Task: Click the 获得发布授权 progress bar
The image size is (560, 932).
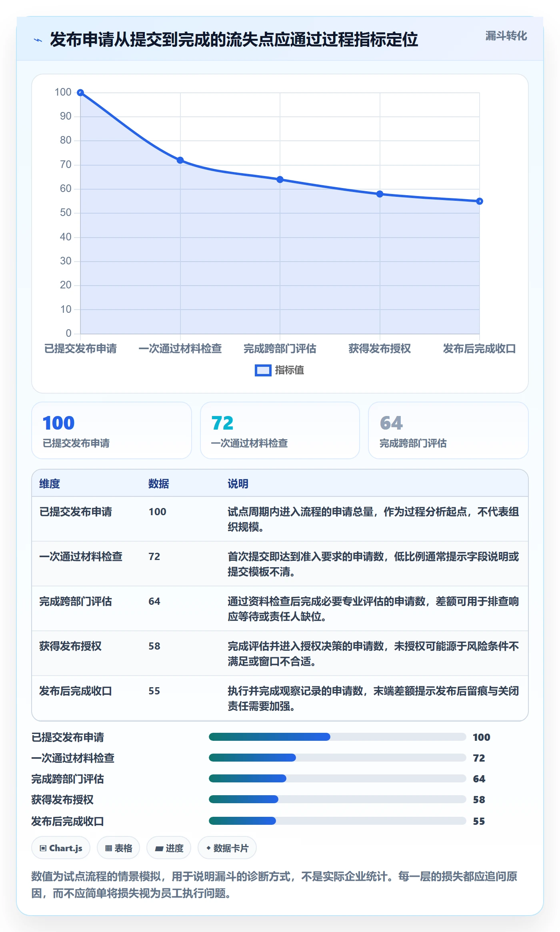Action: (338, 799)
